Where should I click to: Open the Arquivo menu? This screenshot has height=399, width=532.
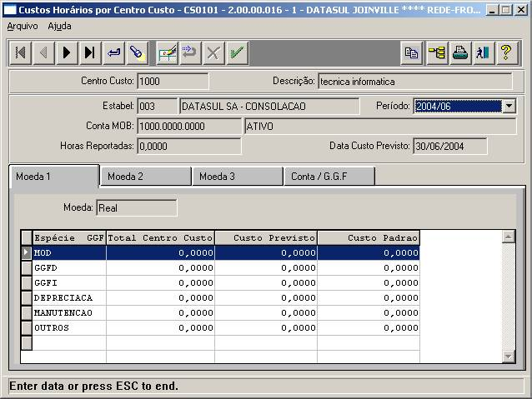(x=23, y=26)
